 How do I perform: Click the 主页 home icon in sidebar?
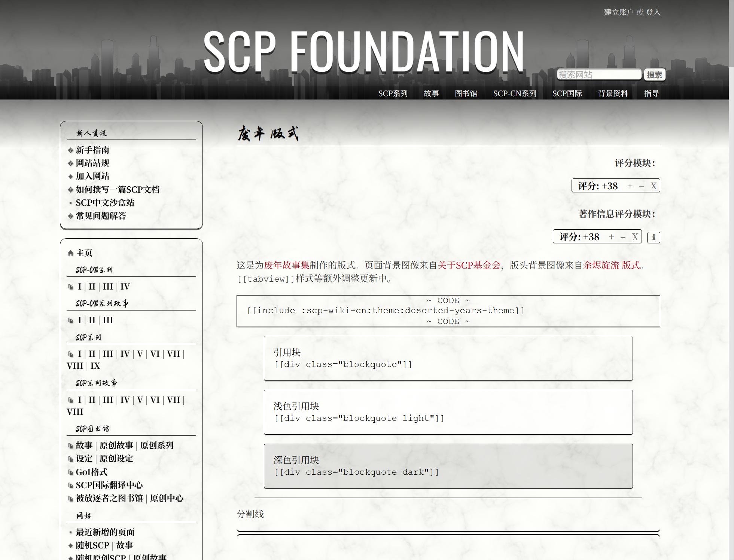(x=70, y=253)
